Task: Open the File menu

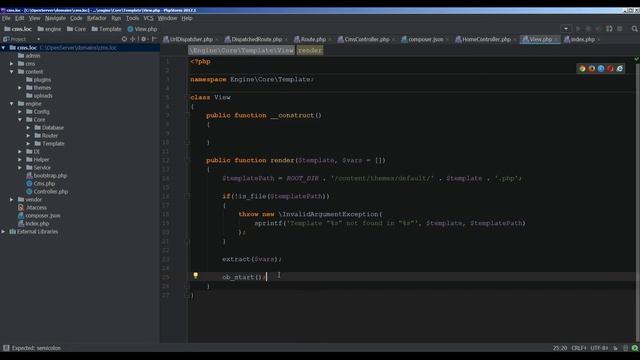Action: (6, 18)
